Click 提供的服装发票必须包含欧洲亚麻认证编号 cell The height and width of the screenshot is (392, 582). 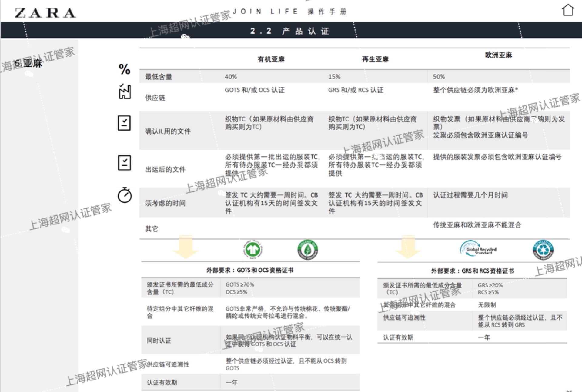coord(497,157)
